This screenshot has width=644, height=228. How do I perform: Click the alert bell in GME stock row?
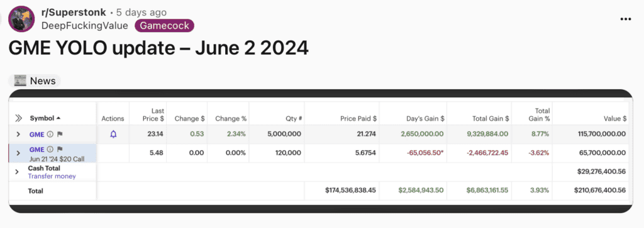tap(113, 134)
